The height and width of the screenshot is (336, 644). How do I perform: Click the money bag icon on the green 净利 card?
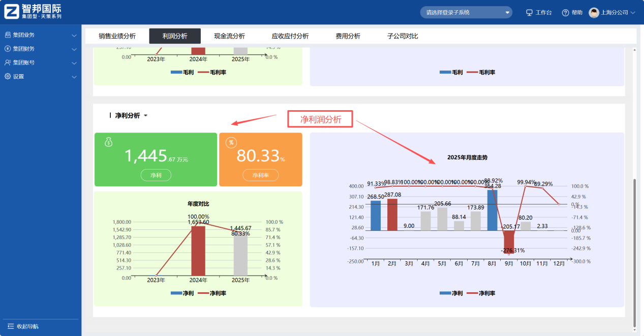[108, 143]
